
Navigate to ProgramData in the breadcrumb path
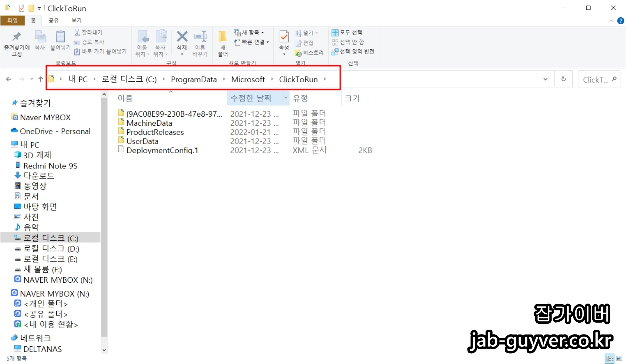194,79
